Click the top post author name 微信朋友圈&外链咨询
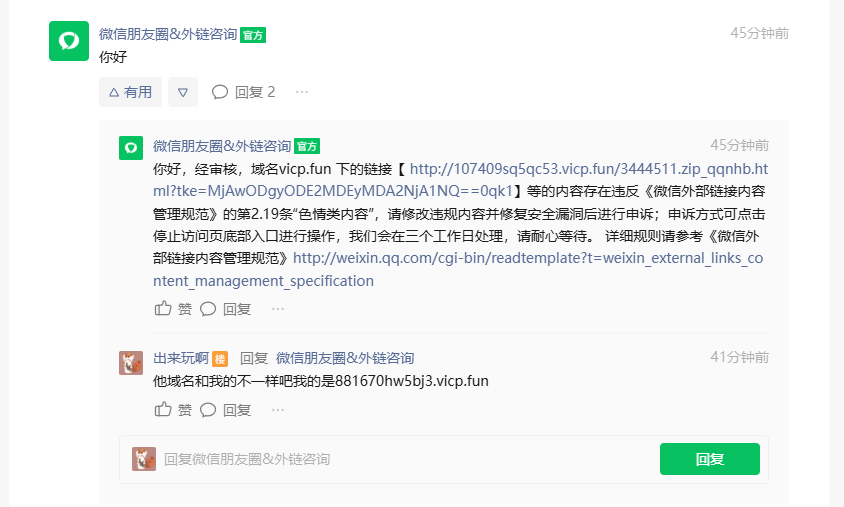The width and height of the screenshot is (844, 507). pos(168,34)
